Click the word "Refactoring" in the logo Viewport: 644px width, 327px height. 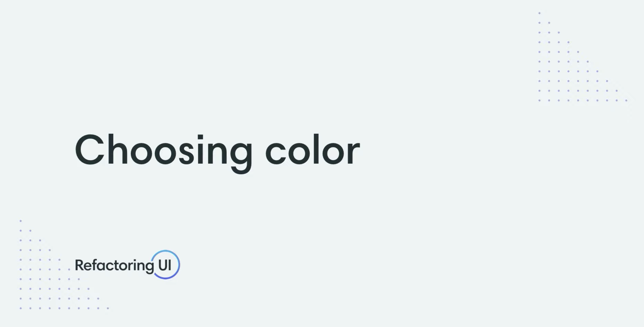[114, 265]
